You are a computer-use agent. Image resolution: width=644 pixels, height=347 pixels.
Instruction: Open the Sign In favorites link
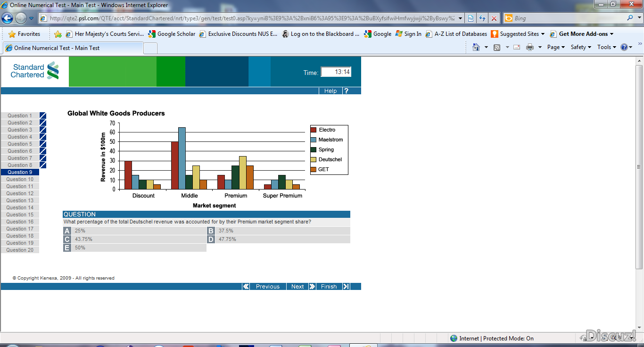tap(408, 34)
